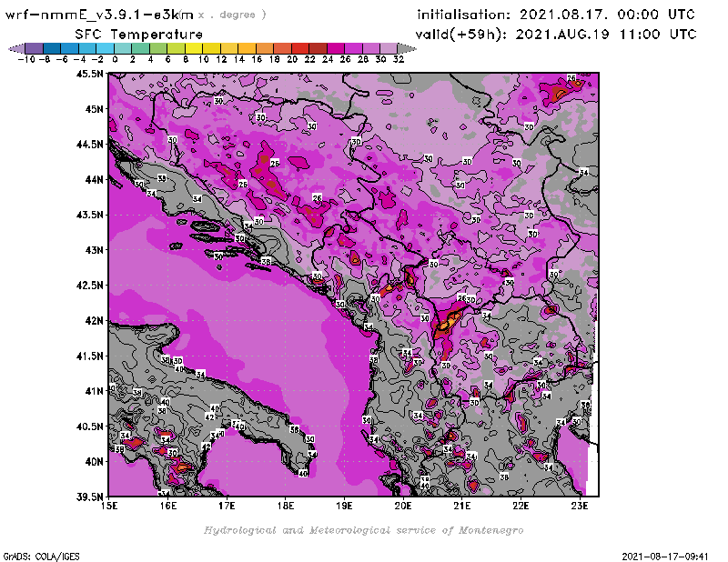Click the light blue swatch for -4 to -2
The image size is (728, 562).
(x=87, y=48)
